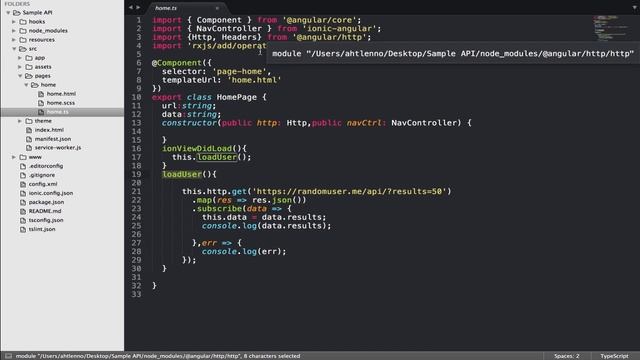Expand the hooks folder arrow
Viewport: 640px width, 360px height.
[14, 22]
